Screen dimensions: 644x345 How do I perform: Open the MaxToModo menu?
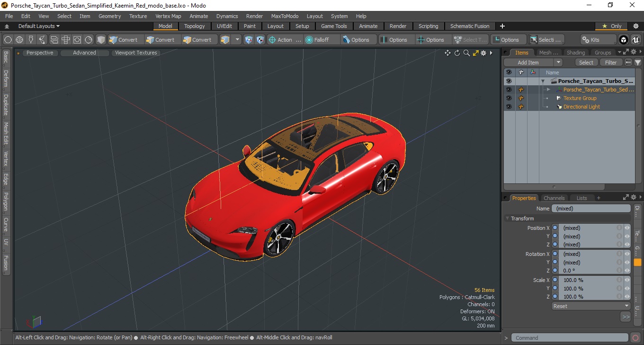click(285, 16)
